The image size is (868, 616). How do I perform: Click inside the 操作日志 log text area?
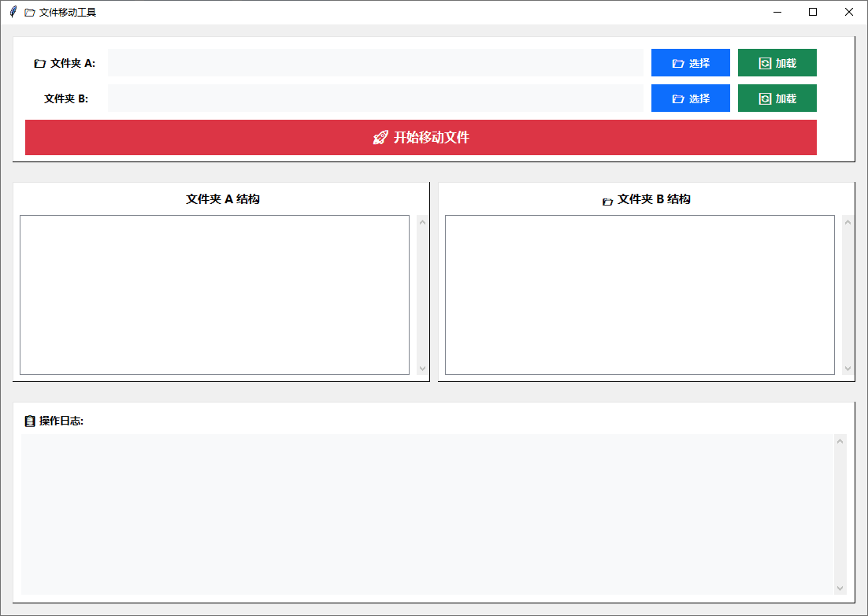click(x=428, y=514)
